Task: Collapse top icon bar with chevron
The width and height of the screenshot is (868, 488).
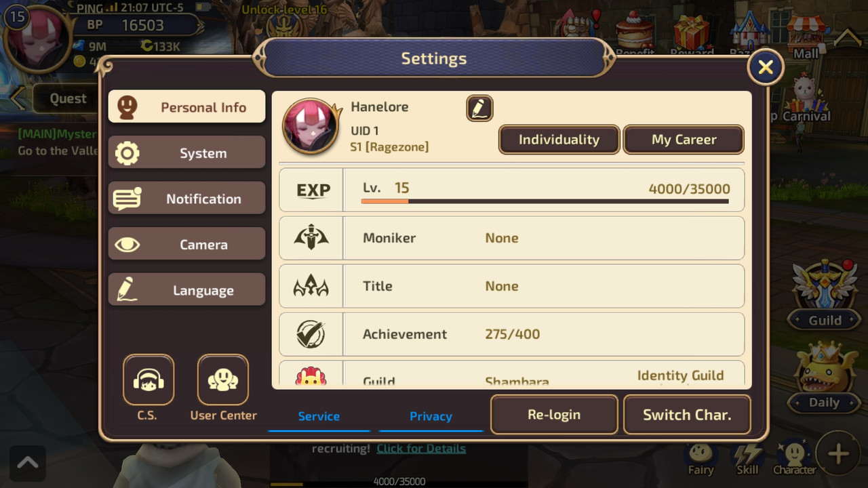Action: point(847,37)
